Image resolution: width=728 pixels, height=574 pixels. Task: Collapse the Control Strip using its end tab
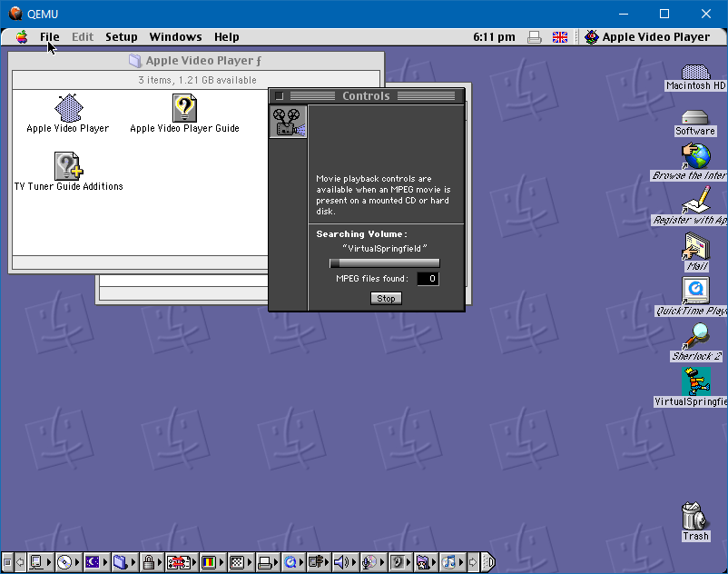[x=487, y=562]
